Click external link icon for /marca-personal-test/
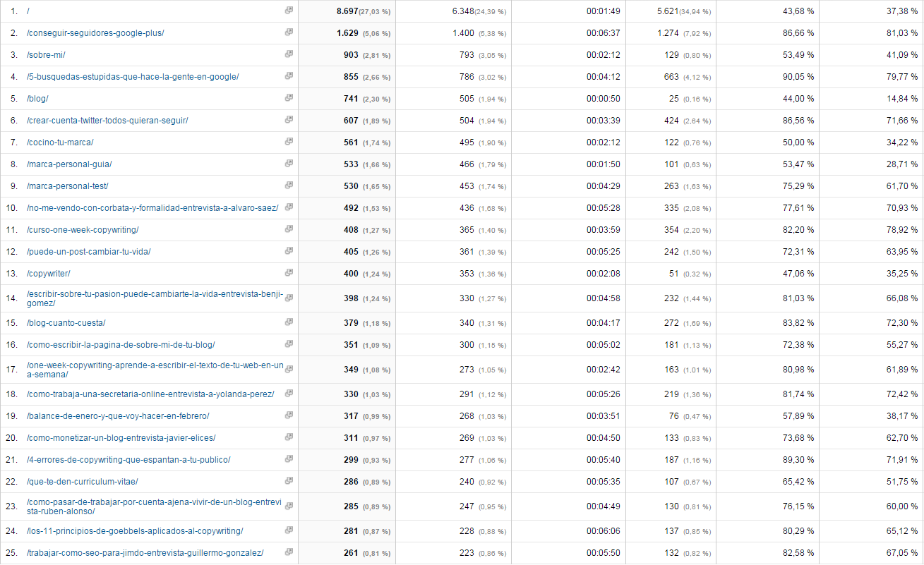924x565 pixels. (289, 186)
